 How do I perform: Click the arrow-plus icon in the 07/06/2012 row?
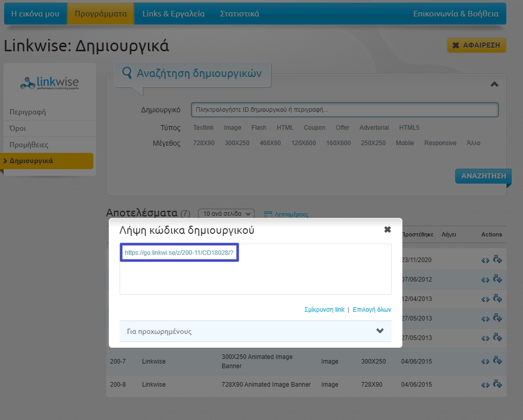(x=497, y=278)
